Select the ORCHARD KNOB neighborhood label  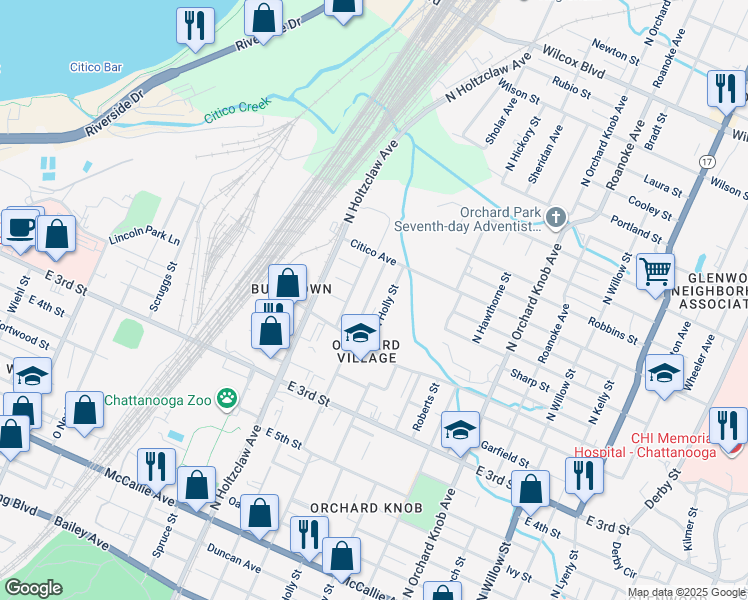[366, 508]
